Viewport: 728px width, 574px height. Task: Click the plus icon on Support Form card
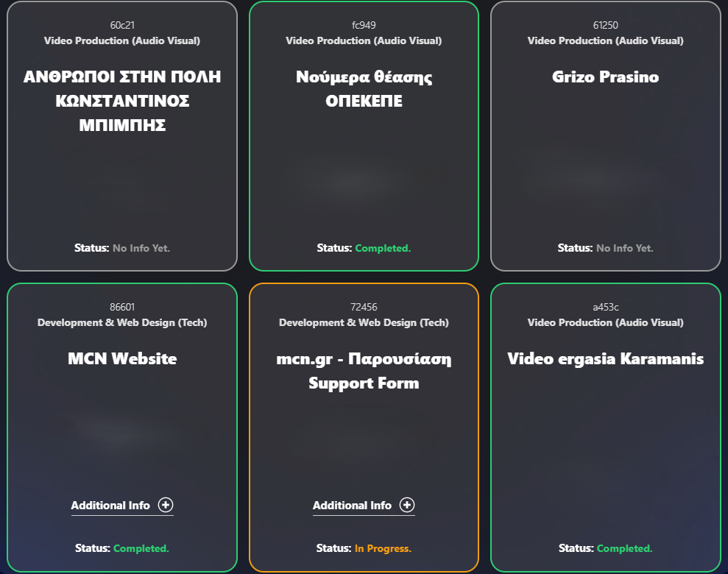coord(407,505)
